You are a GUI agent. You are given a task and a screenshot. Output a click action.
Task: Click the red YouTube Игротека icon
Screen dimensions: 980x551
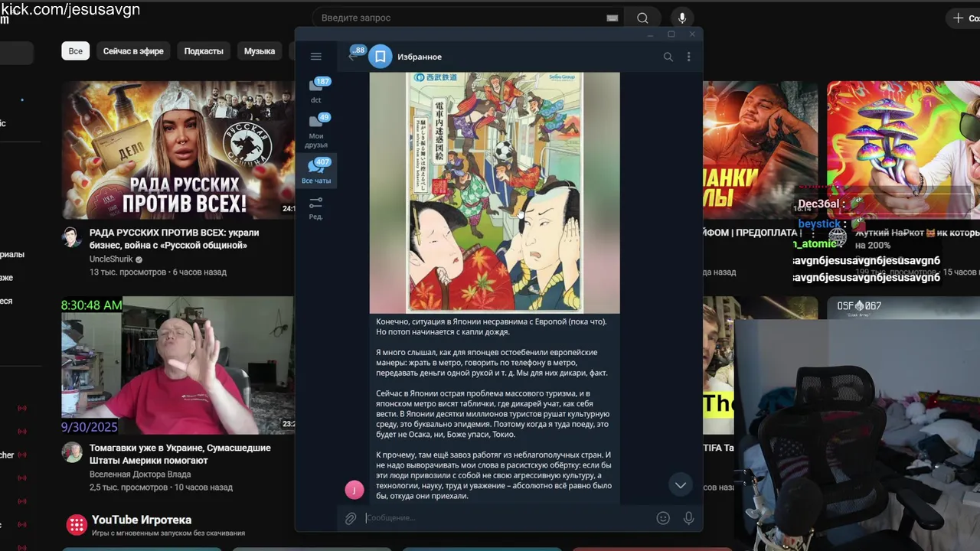pyautogui.click(x=76, y=524)
